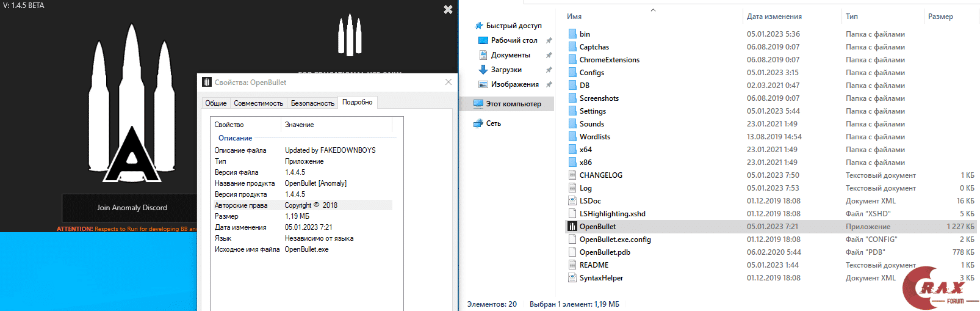Image resolution: width=980 pixels, height=311 pixels.
Task: Click Элементов: 20 in status bar
Action: (492, 304)
